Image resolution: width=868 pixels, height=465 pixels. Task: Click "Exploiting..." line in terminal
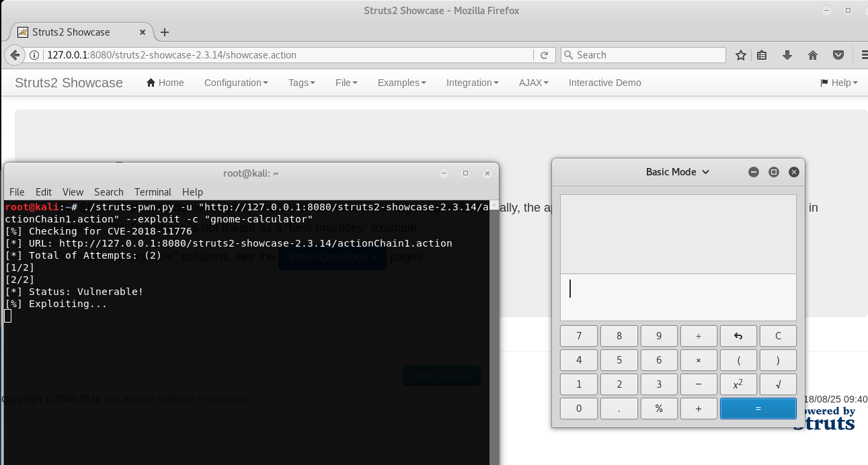point(68,304)
